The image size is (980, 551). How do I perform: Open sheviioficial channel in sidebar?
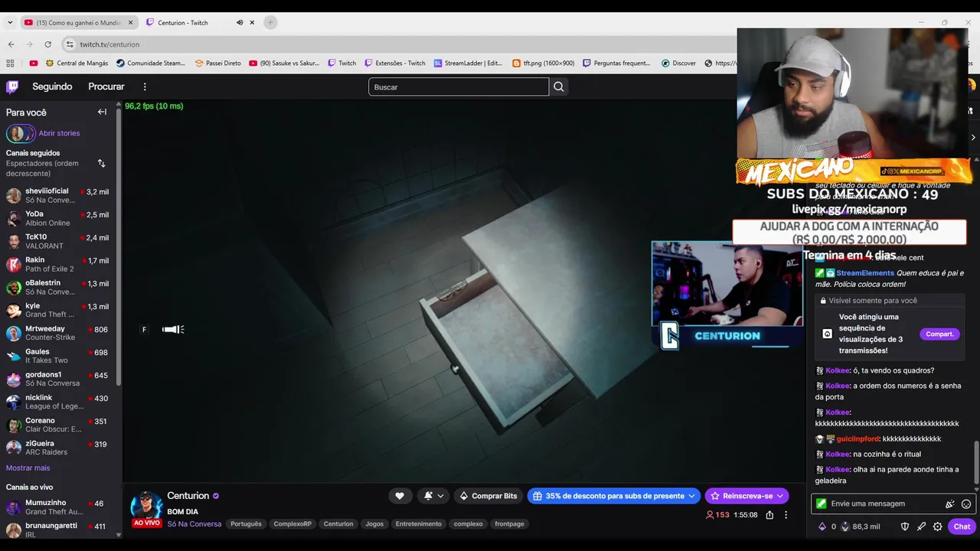[x=58, y=195]
